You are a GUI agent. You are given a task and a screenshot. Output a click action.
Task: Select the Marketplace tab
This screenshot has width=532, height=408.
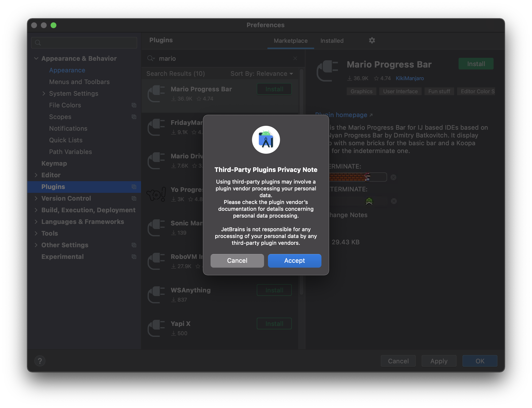291,41
